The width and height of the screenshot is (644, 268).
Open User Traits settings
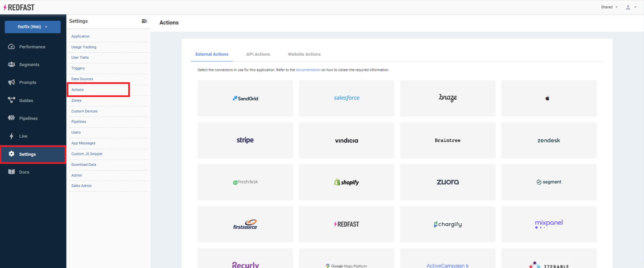[x=80, y=58]
